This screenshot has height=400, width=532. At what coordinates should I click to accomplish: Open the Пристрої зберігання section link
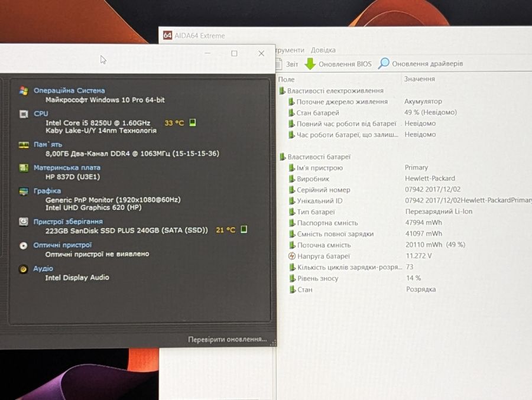click(68, 222)
